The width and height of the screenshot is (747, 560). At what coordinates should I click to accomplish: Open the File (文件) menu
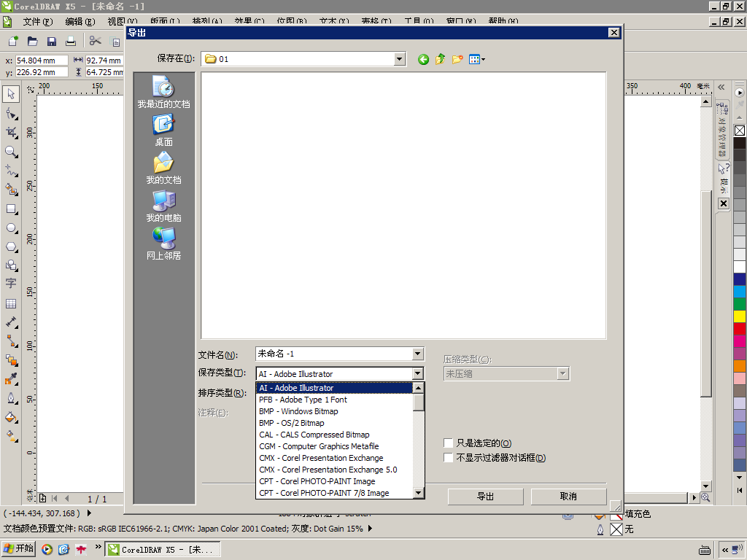tap(38, 21)
